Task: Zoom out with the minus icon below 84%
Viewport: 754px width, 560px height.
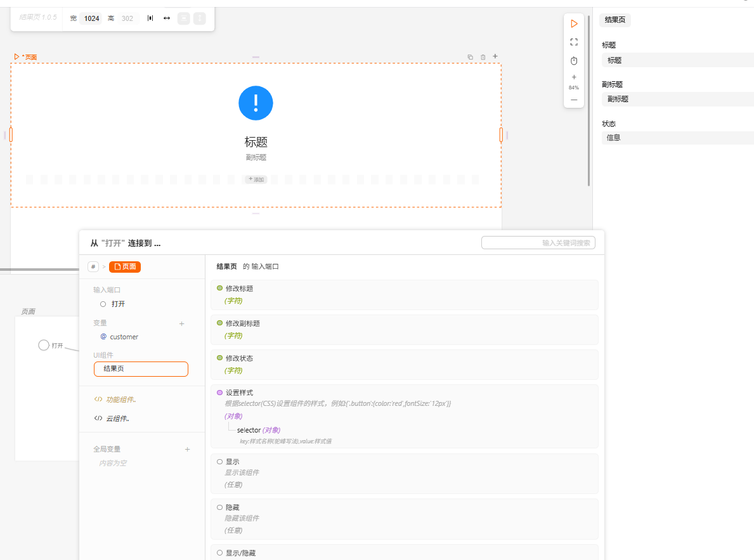Action: 574,100
